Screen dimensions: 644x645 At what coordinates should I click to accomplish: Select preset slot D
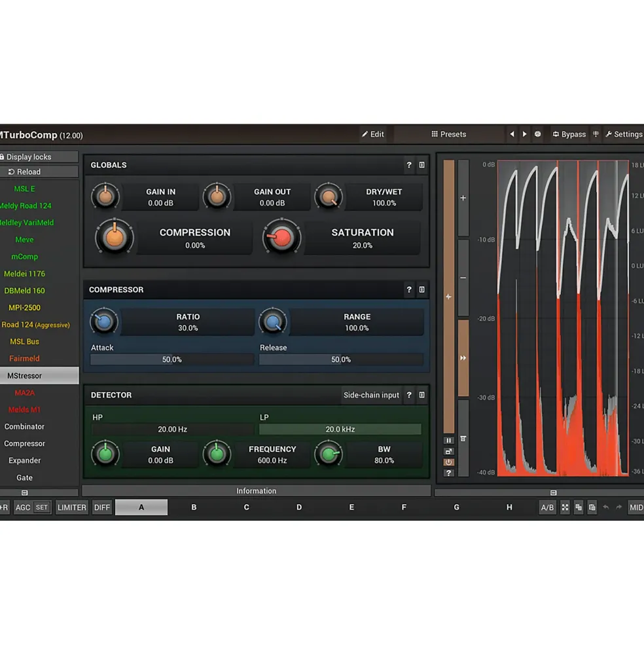299,507
